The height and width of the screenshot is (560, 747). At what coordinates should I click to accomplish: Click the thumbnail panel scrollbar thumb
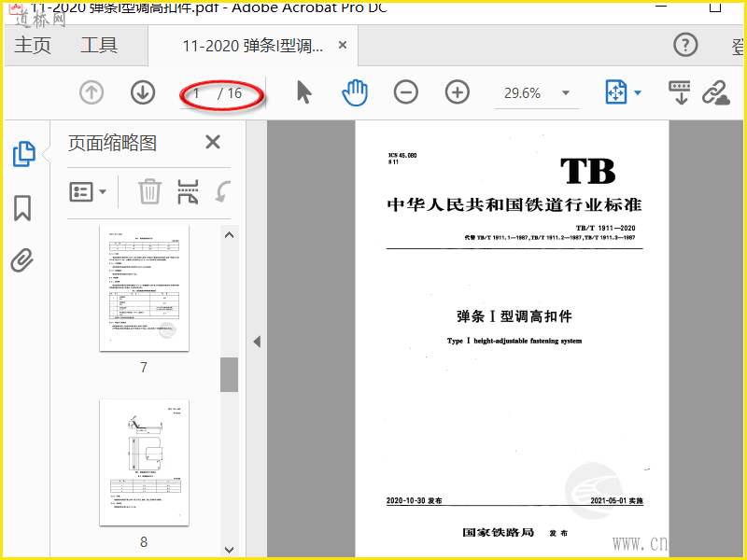click(x=229, y=375)
